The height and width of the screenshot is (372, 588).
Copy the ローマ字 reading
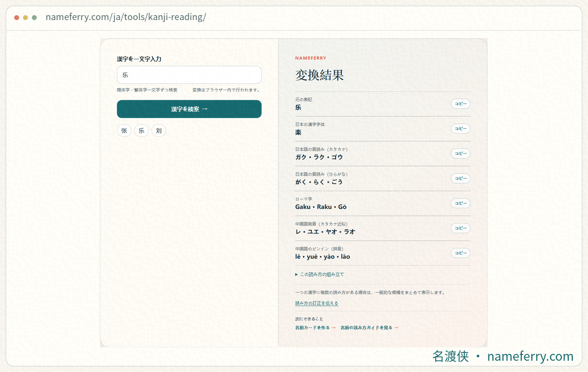tap(461, 203)
